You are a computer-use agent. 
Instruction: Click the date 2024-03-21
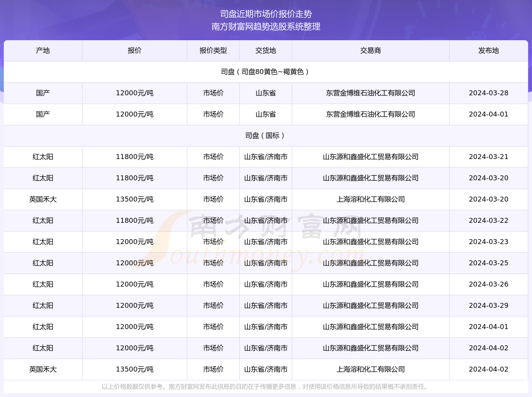tap(488, 157)
